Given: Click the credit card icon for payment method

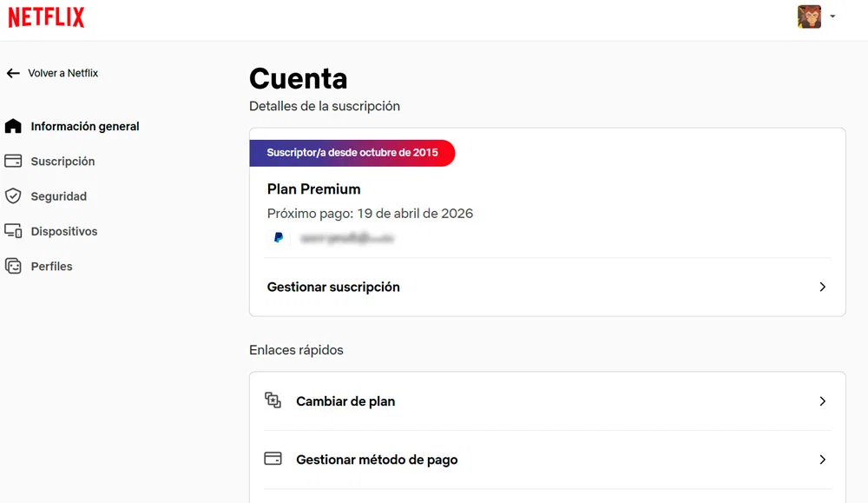Looking at the screenshot, I should click(273, 459).
